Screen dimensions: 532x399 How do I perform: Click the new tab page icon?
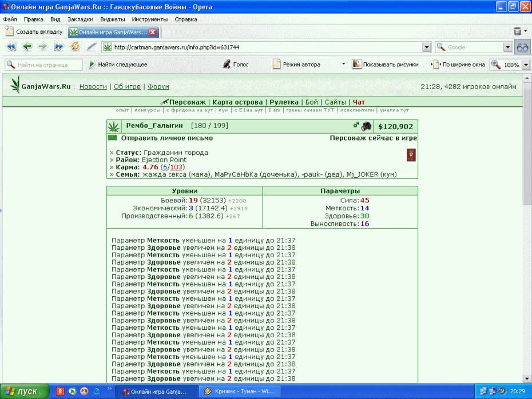pos(10,31)
